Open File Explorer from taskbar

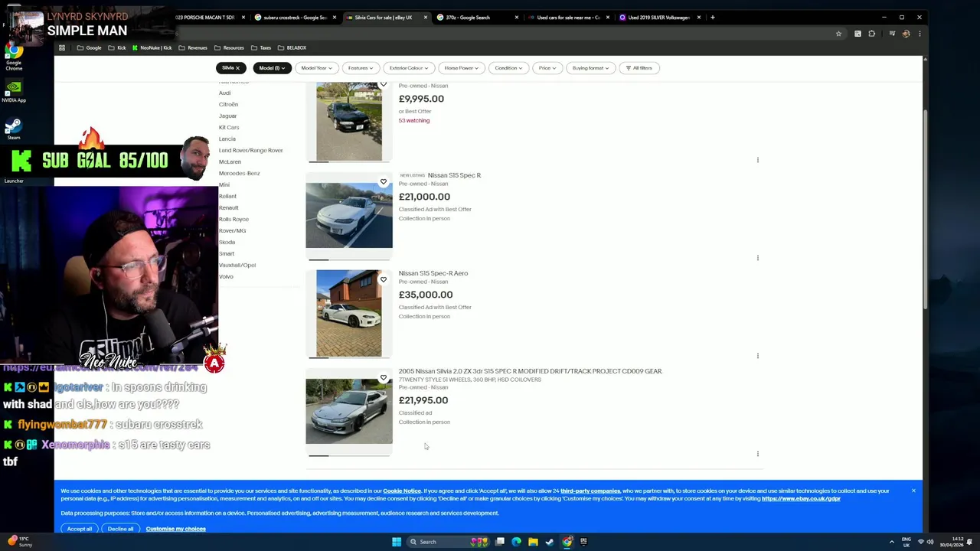[x=533, y=542]
